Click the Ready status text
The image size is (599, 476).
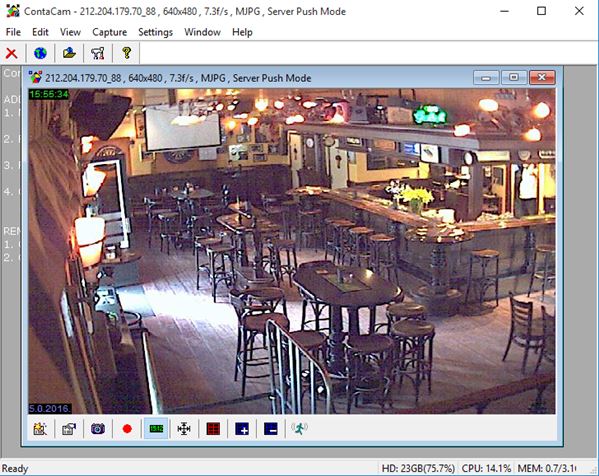[x=15, y=469]
